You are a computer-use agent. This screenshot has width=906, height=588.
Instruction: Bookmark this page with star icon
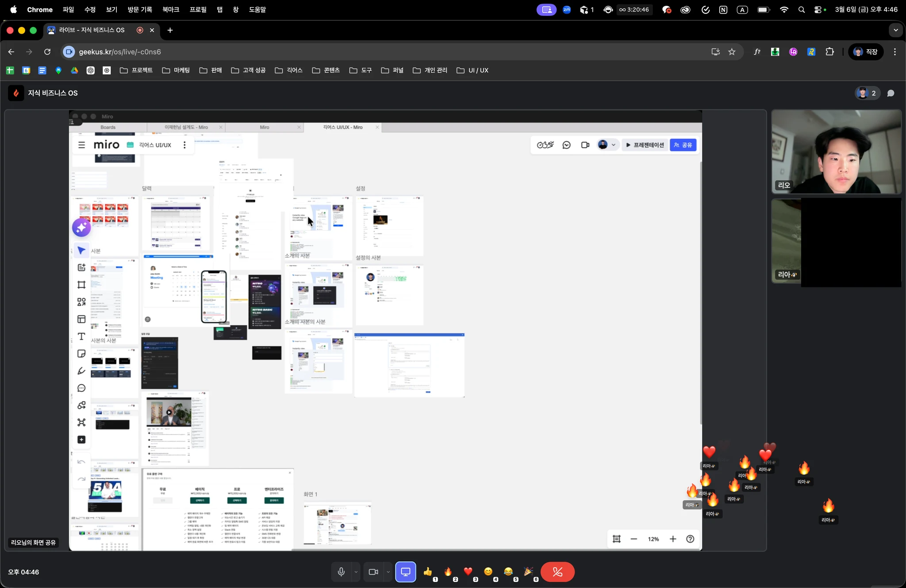point(732,52)
